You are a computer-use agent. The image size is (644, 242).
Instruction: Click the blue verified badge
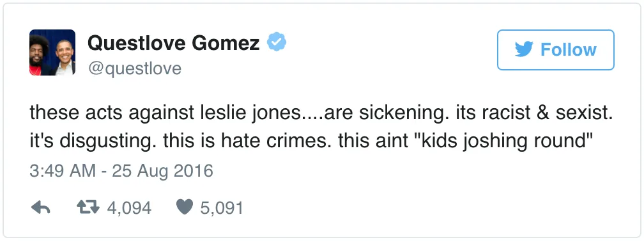click(x=277, y=42)
